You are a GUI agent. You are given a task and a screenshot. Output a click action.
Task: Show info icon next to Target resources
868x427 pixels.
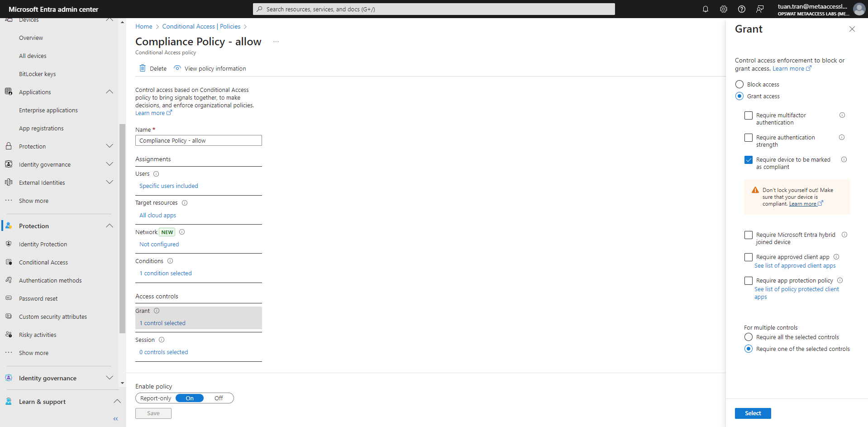coord(185,203)
